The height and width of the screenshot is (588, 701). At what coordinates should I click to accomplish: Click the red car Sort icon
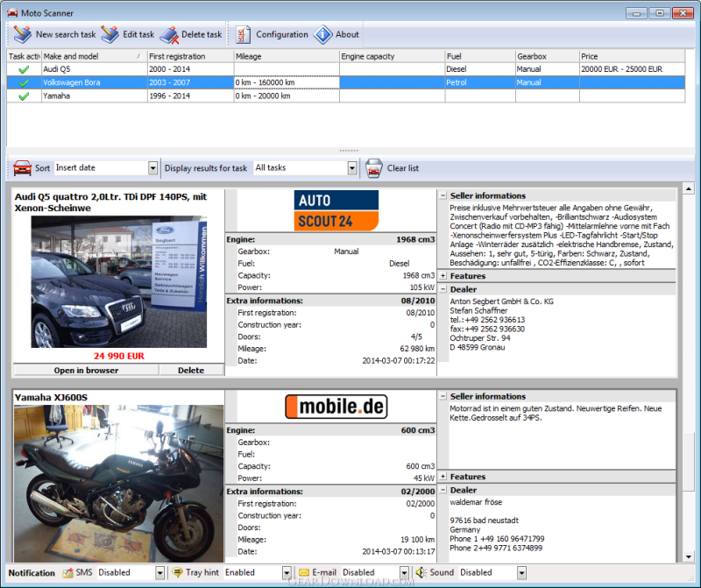pos(23,167)
